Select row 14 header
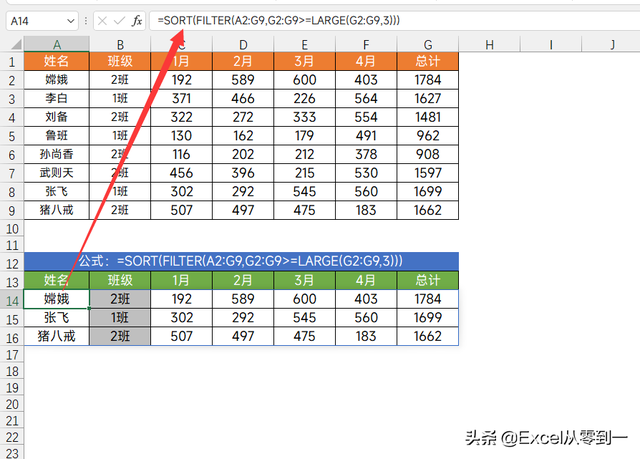This screenshot has width=640, height=459. tap(12, 301)
